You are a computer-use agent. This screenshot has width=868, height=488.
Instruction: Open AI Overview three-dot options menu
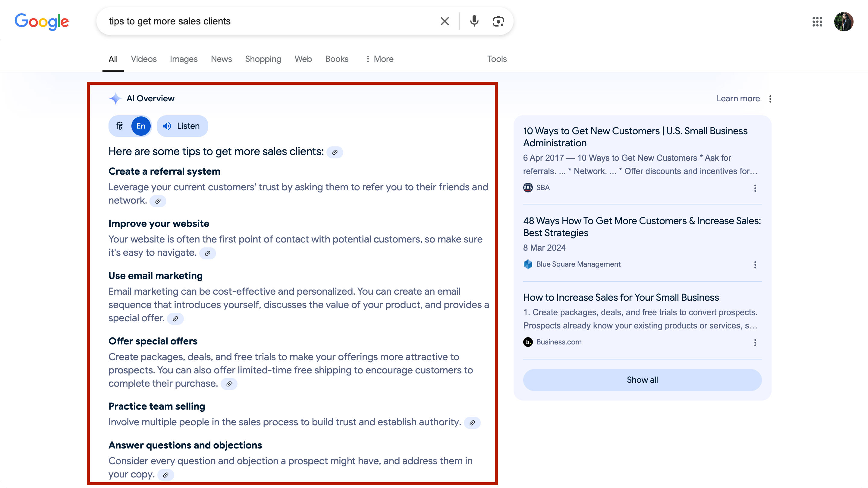770,99
